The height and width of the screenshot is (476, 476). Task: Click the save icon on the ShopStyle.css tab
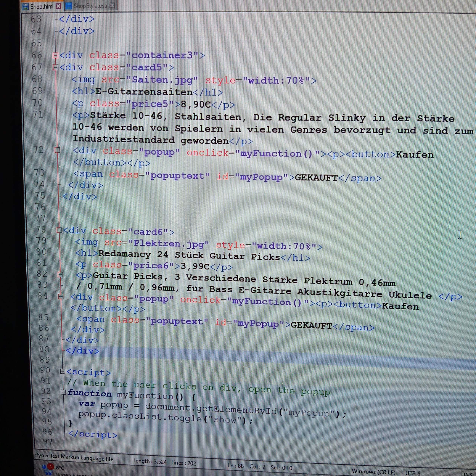pos(69,6)
